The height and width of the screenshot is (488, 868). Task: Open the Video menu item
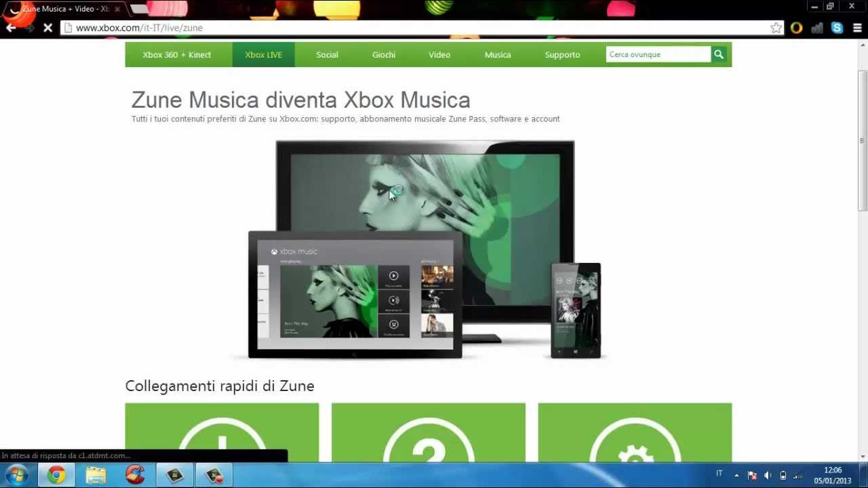coord(439,55)
